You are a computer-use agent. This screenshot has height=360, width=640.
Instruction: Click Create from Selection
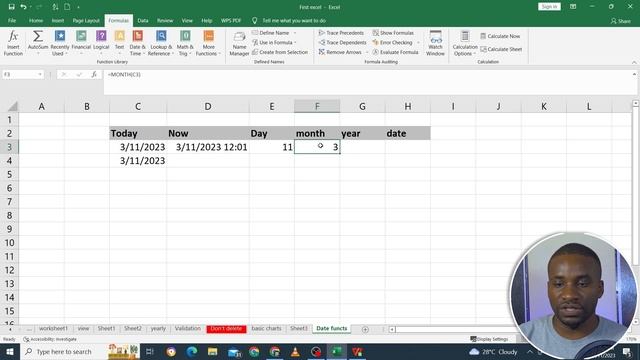coord(280,52)
